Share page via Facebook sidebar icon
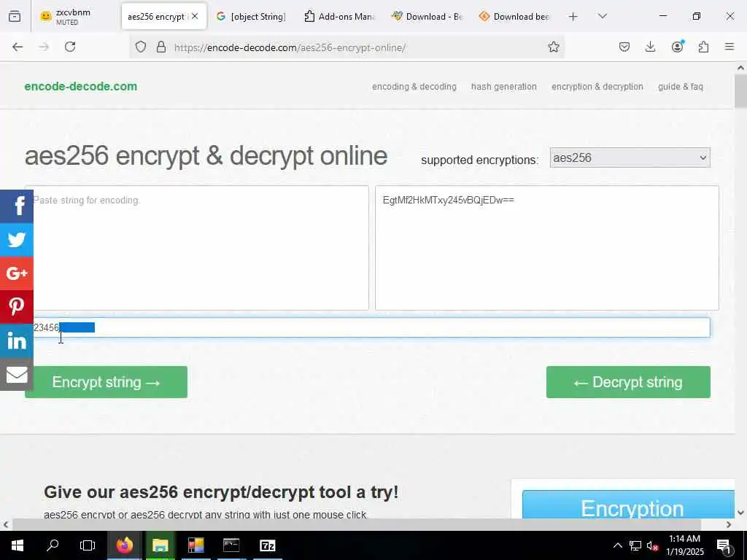 pyautogui.click(x=17, y=206)
